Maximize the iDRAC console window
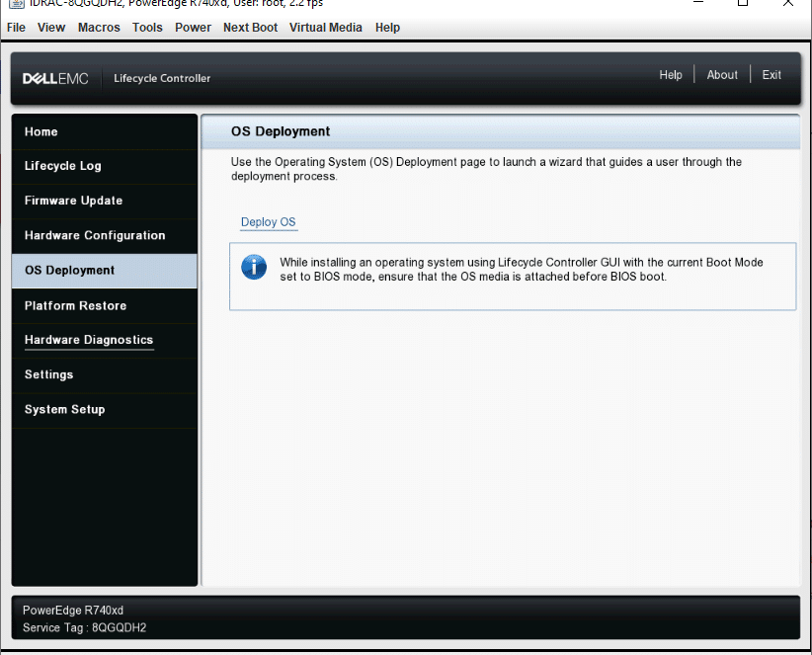 pos(743,3)
